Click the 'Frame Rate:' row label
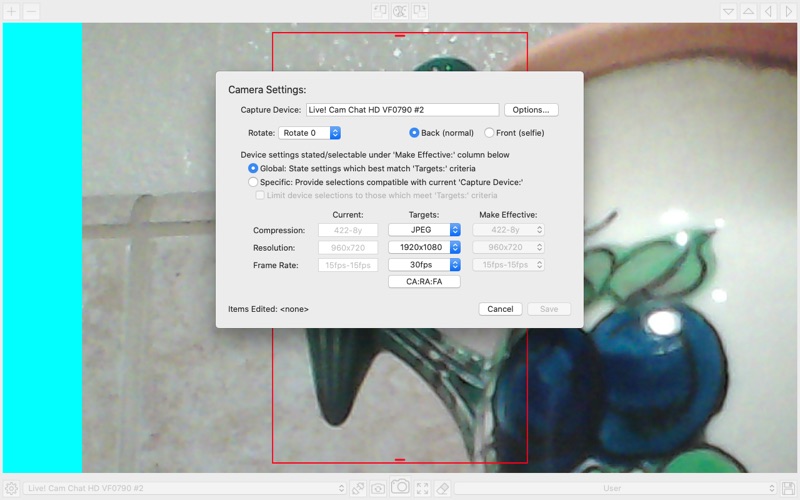This screenshot has height=500, width=800. pyautogui.click(x=276, y=265)
